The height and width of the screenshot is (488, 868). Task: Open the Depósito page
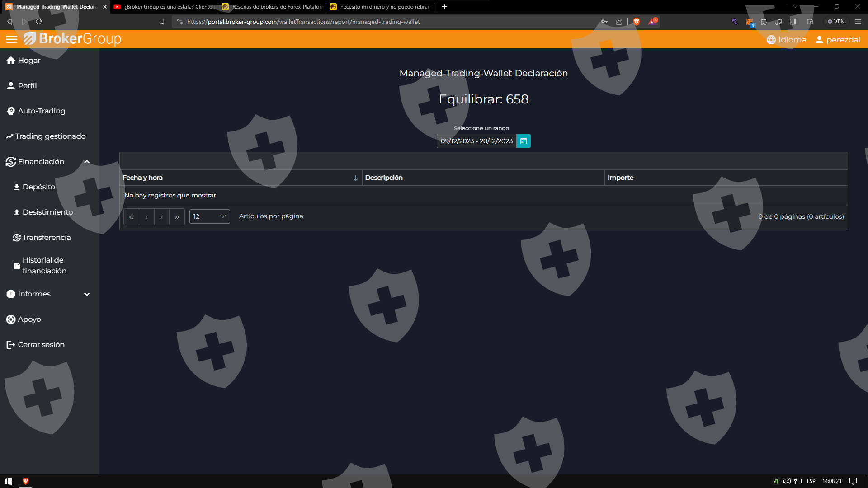coord(38,187)
